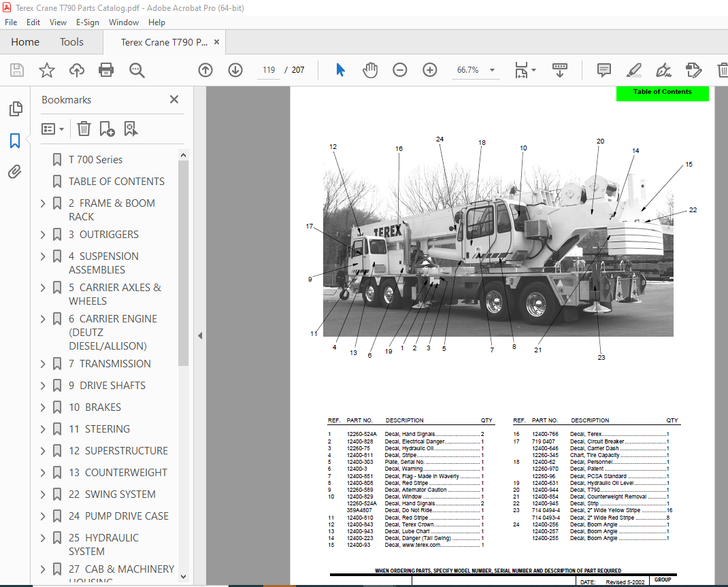This screenshot has height=587, width=728.
Task: Click the bookmarks scroll up arrow
Action: (184, 155)
